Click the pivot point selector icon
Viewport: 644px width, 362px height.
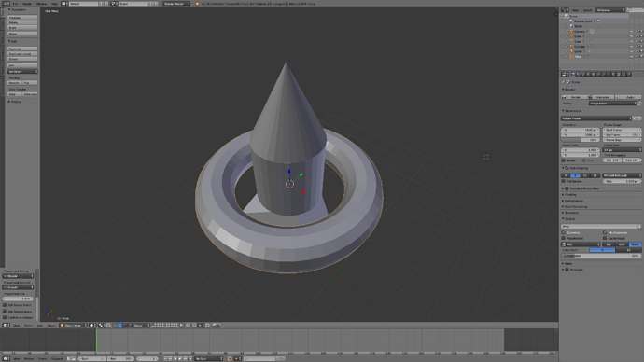pos(101,325)
